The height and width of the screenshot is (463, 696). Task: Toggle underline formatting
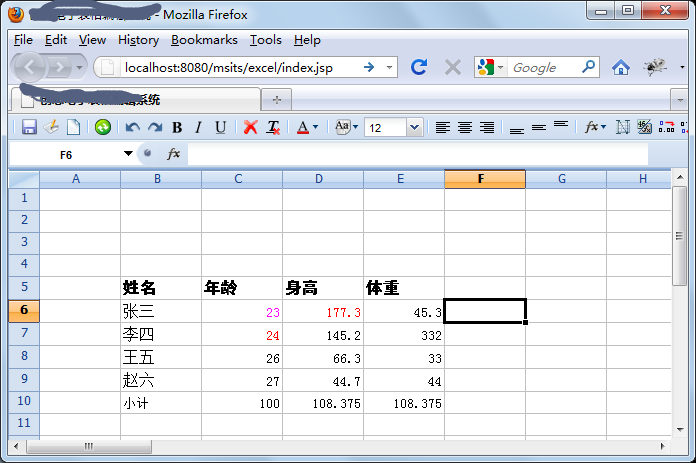(x=221, y=128)
